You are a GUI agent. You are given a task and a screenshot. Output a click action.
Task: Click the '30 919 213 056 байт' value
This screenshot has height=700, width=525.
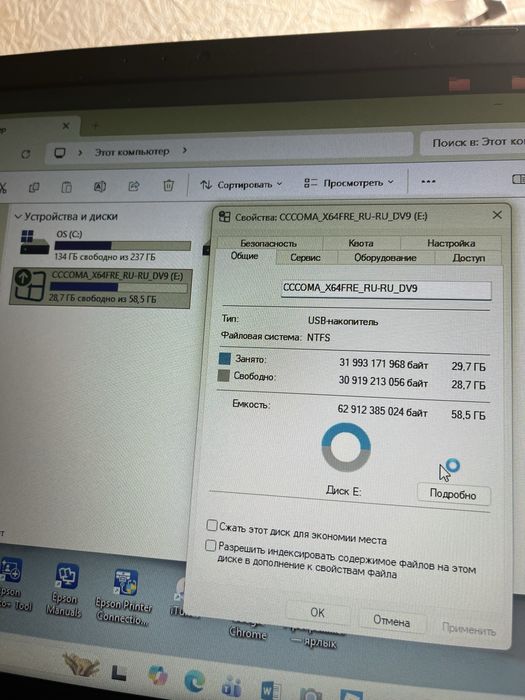click(x=383, y=381)
